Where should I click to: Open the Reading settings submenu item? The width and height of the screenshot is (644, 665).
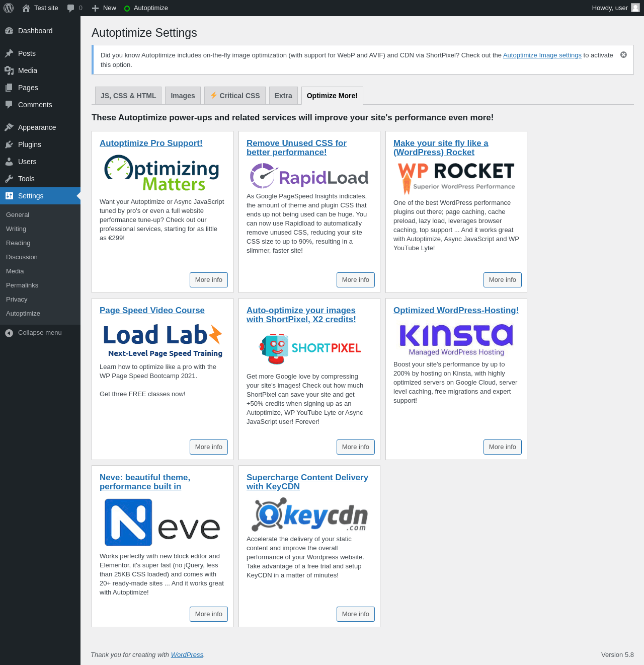(x=18, y=243)
